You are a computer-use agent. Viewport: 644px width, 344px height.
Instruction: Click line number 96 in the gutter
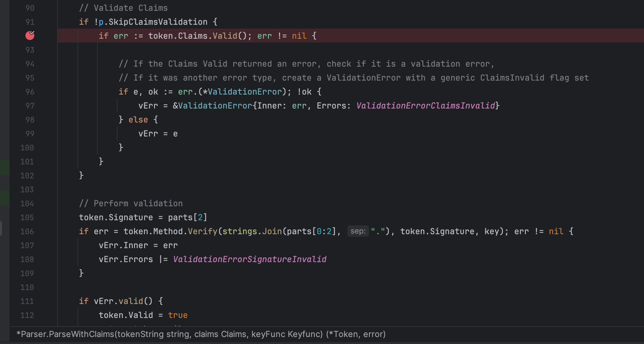coord(30,92)
